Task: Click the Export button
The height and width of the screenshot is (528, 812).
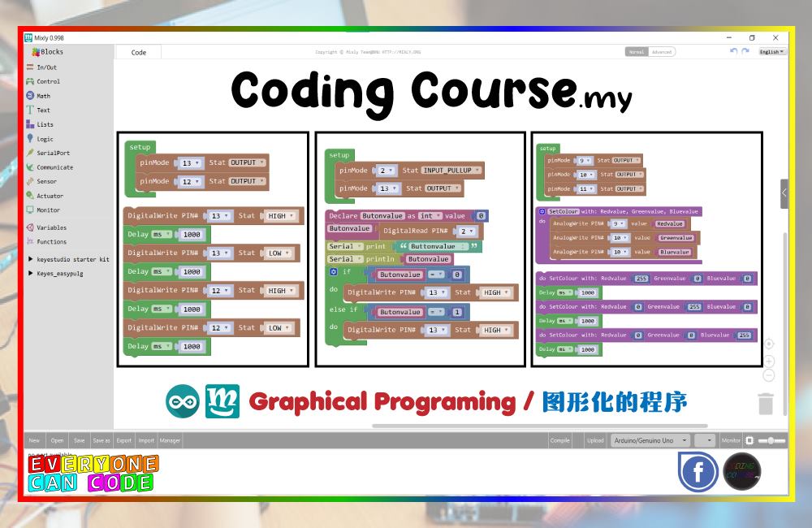Action: point(123,440)
